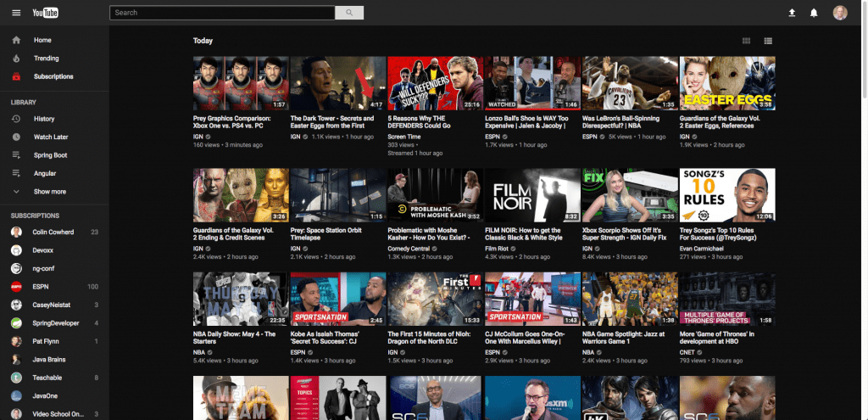
Task: Switch to grid view layout
Action: (746, 41)
